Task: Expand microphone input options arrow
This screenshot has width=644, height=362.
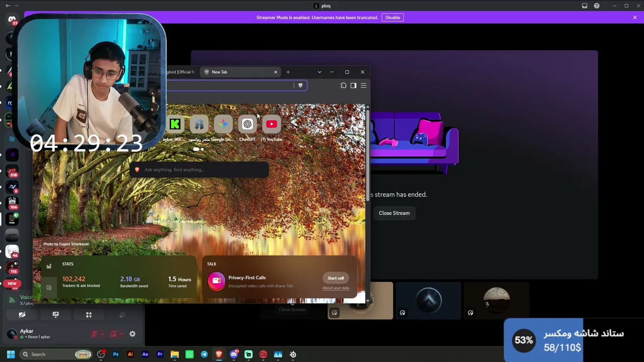Action: (102, 334)
